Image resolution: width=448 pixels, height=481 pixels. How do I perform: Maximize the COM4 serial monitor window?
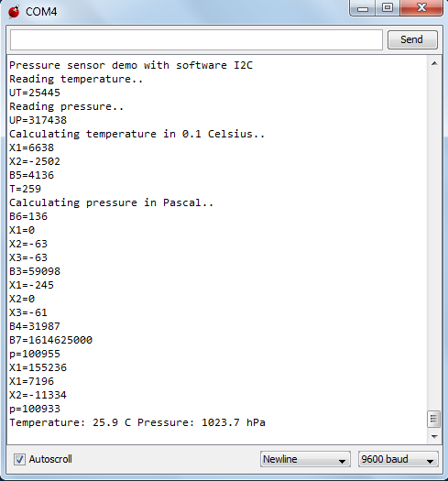[388, 8]
